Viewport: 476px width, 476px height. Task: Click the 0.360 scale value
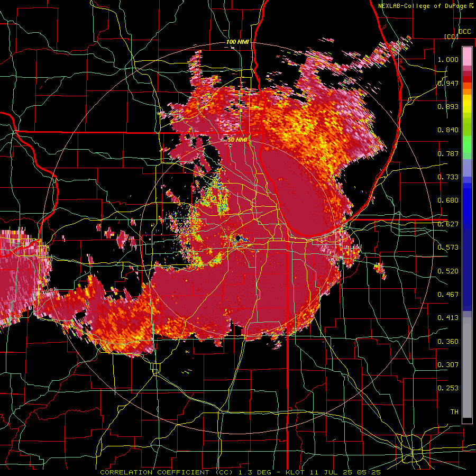[448, 341]
